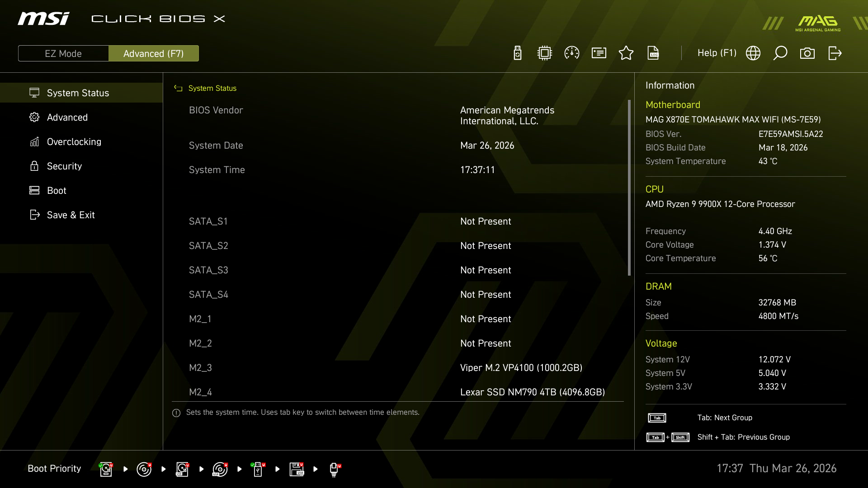Open the memory information panel icon
Image resolution: width=868 pixels, height=488 pixels.
pyautogui.click(x=599, y=53)
